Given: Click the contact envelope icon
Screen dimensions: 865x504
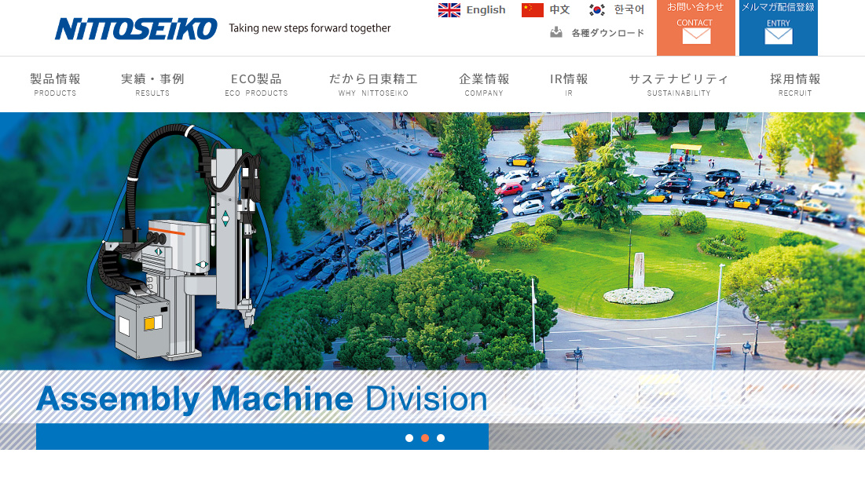Looking at the screenshot, I should point(696,36).
